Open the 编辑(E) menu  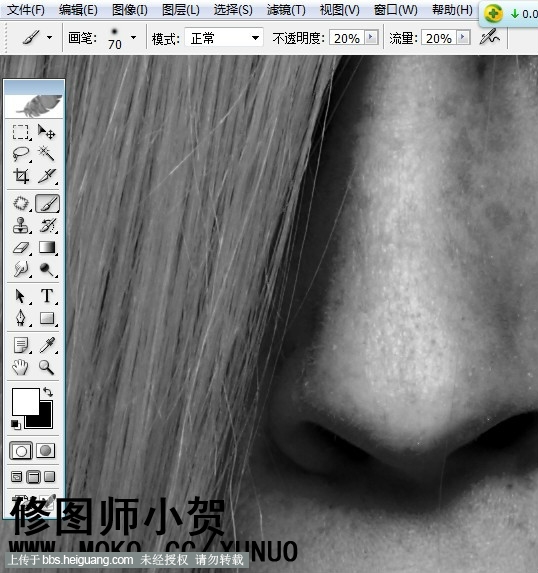[78, 10]
